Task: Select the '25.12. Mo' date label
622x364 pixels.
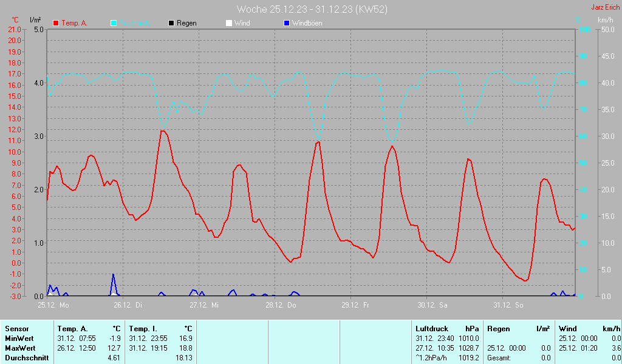Action: tap(53, 305)
